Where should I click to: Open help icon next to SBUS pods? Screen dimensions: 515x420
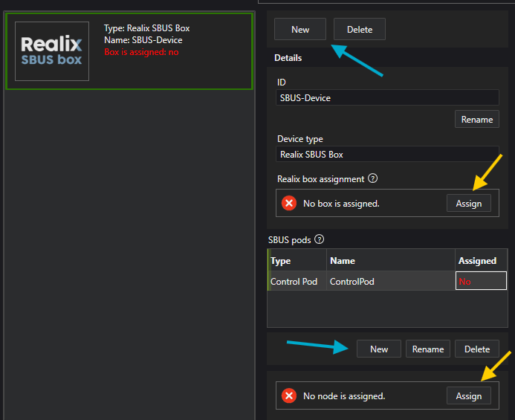tap(319, 239)
